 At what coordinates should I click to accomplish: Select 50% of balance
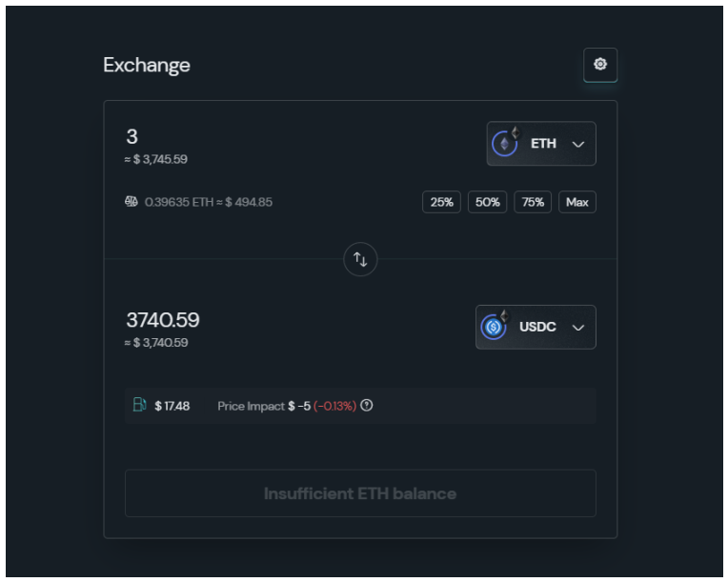[x=488, y=202]
